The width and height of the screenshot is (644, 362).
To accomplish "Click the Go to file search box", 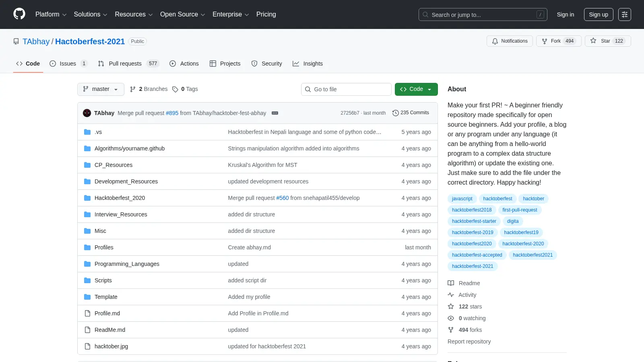I will click(x=346, y=89).
